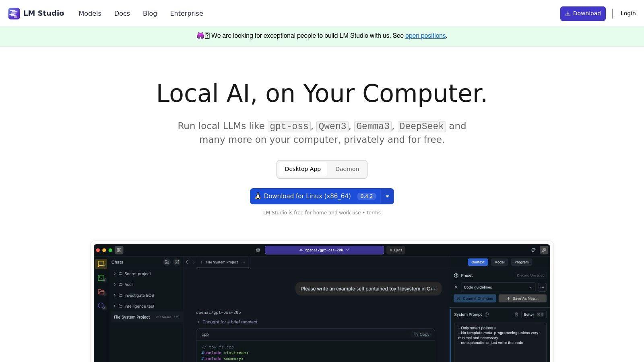644x362 pixels.
Task: Click the Login link
Action: click(628, 13)
